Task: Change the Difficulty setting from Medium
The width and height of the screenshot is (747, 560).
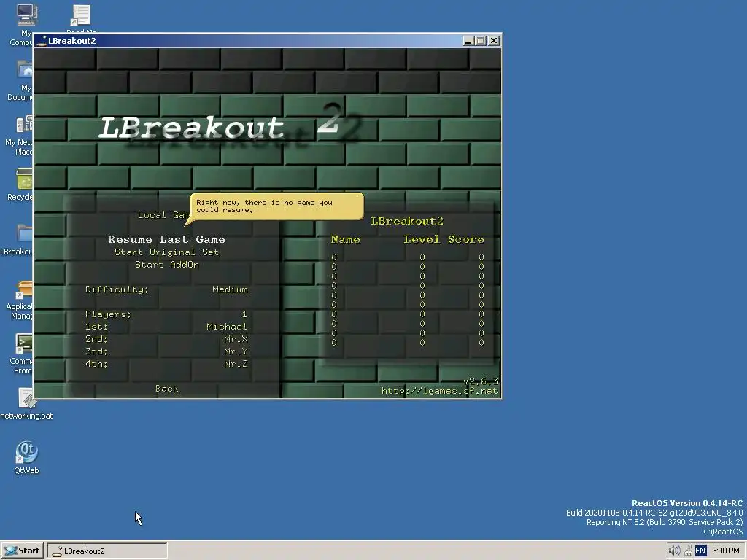Action: (166, 289)
